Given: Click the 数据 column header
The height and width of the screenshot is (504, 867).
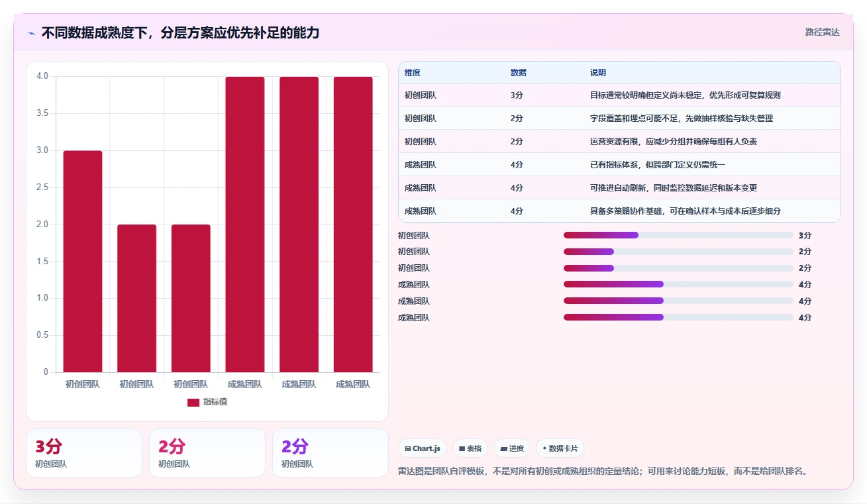Looking at the screenshot, I should (519, 73).
